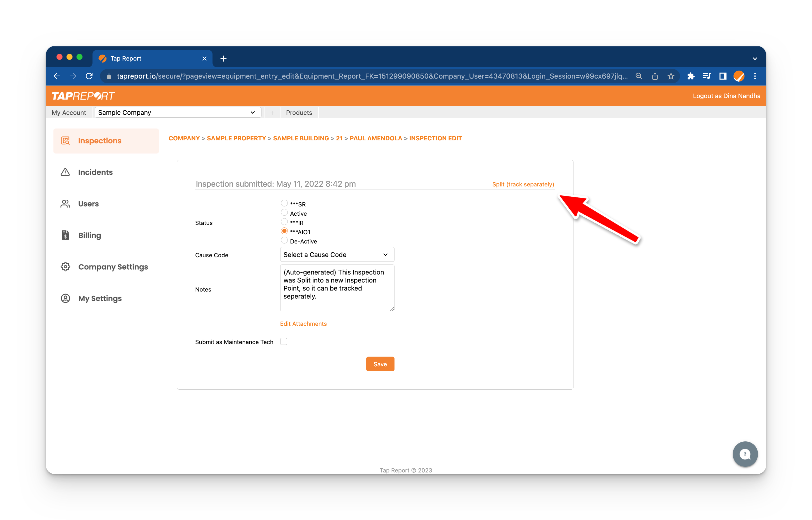Click the Edit Attachments link
This screenshot has height=520, width=812.
pyautogui.click(x=303, y=323)
